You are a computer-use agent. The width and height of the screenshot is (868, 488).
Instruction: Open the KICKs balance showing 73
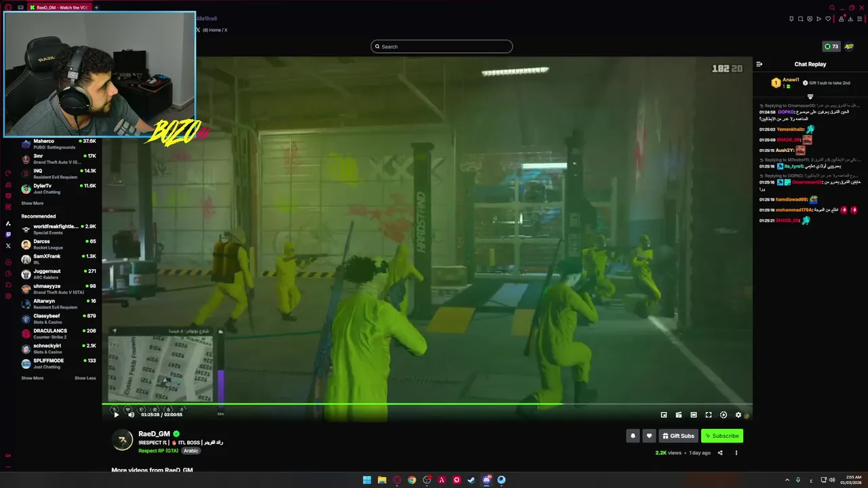831,47
